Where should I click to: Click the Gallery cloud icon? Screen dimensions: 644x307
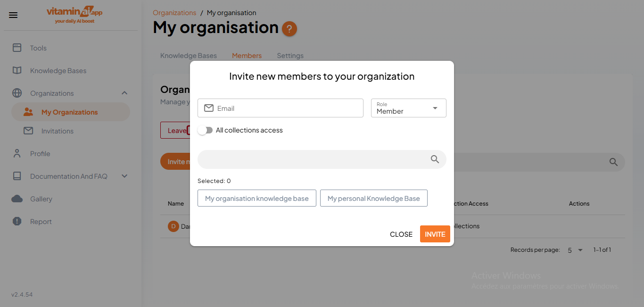click(17, 199)
